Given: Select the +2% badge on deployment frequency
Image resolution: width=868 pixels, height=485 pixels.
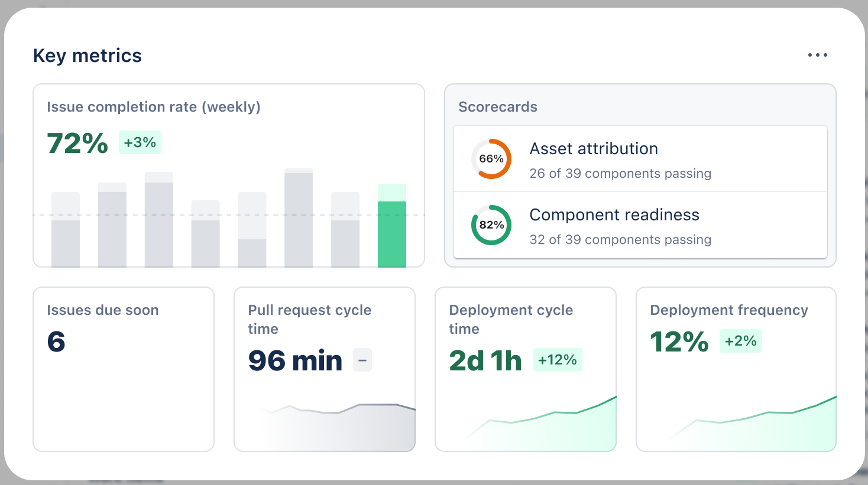Looking at the screenshot, I should point(741,341).
